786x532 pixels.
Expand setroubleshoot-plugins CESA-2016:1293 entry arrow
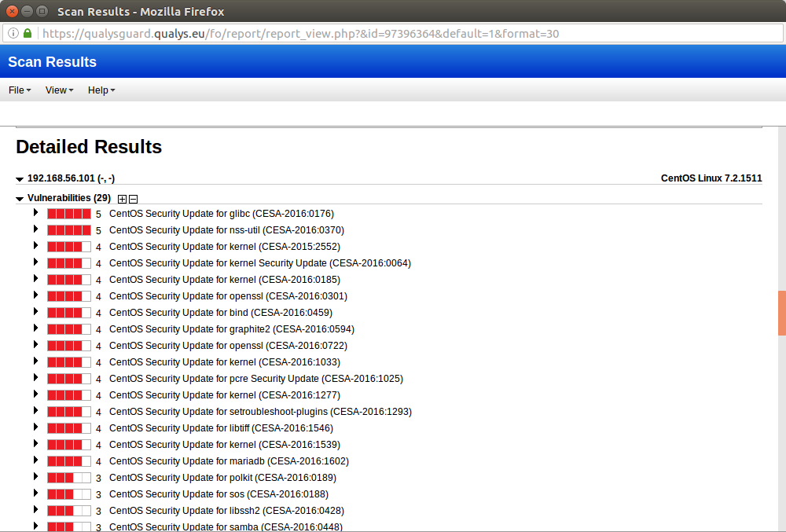pyautogui.click(x=35, y=411)
